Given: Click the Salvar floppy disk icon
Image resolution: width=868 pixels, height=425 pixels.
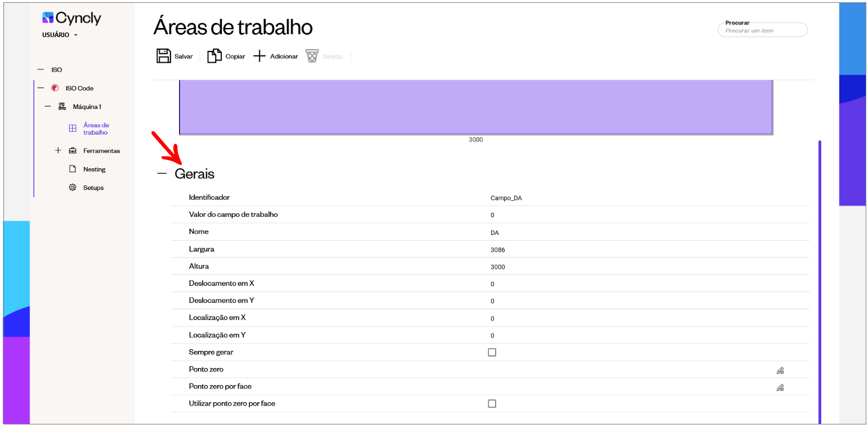Looking at the screenshot, I should [x=164, y=56].
